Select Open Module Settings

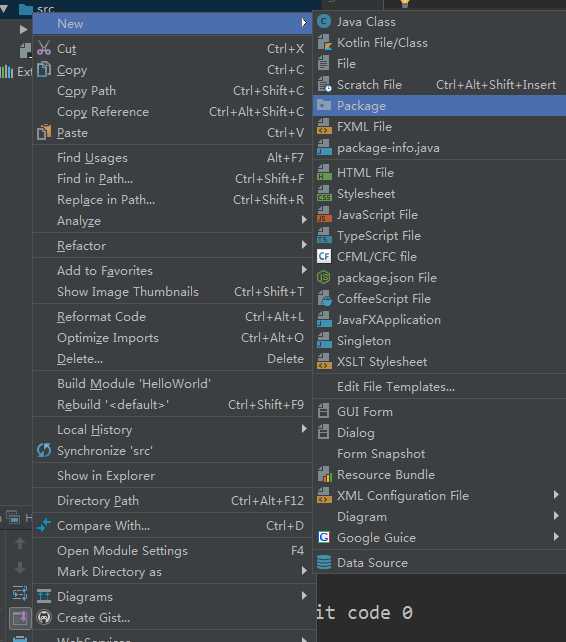tap(172, 551)
